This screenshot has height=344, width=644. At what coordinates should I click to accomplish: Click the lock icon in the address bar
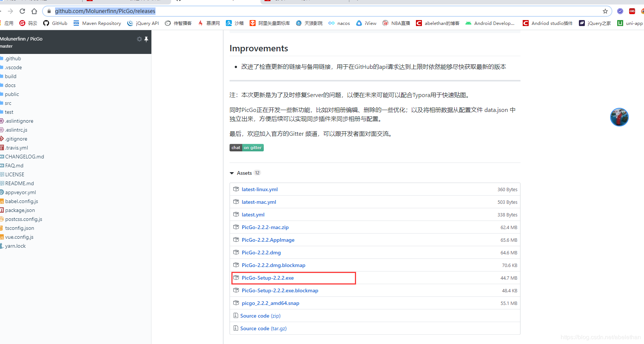(x=49, y=11)
